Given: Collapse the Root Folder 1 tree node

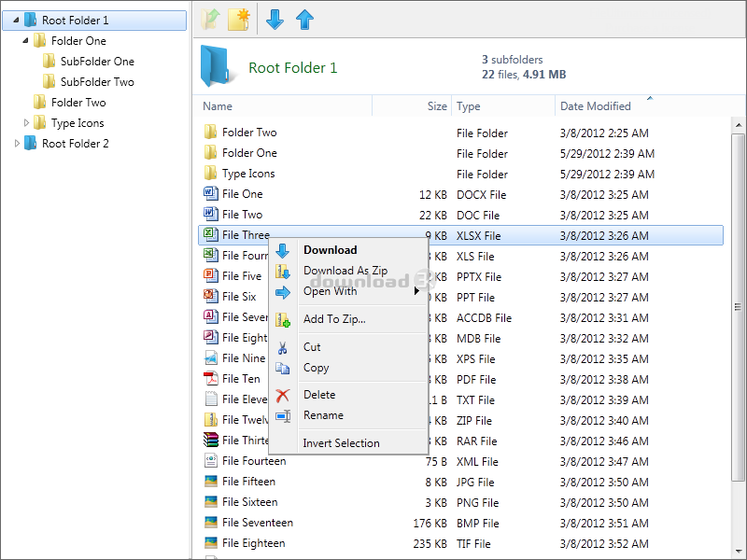Looking at the screenshot, I should pos(17,21).
